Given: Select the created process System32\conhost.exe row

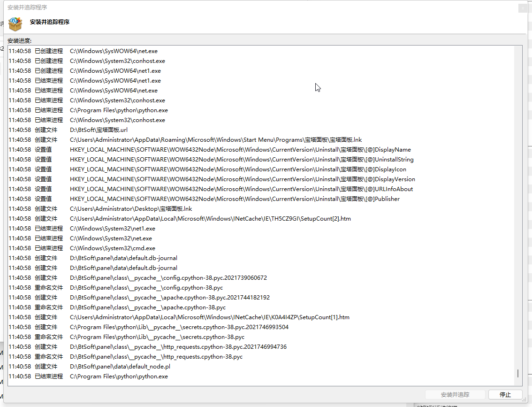Looking at the screenshot, I should [x=261, y=61].
